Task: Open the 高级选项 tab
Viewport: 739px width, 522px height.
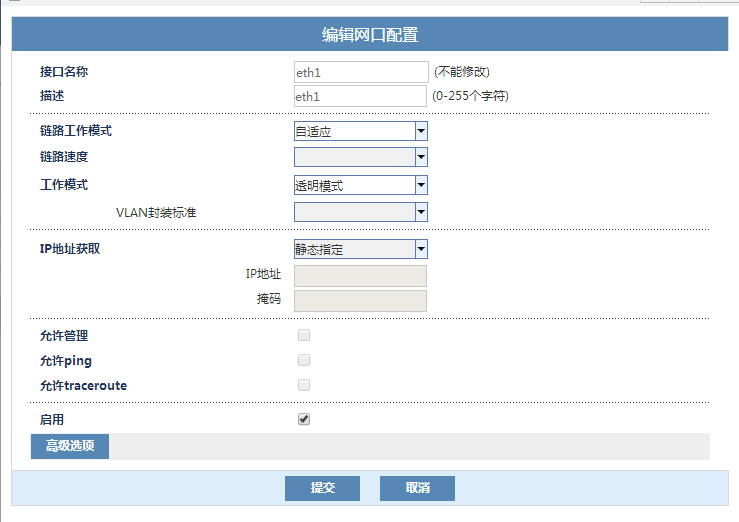Action: click(x=70, y=446)
